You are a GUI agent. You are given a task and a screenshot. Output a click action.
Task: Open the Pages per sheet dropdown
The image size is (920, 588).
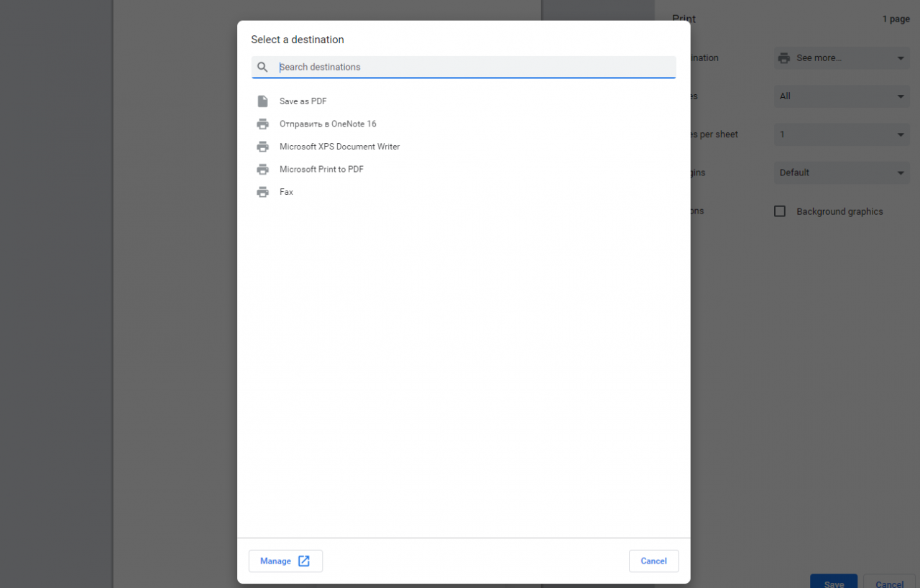[841, 134]
